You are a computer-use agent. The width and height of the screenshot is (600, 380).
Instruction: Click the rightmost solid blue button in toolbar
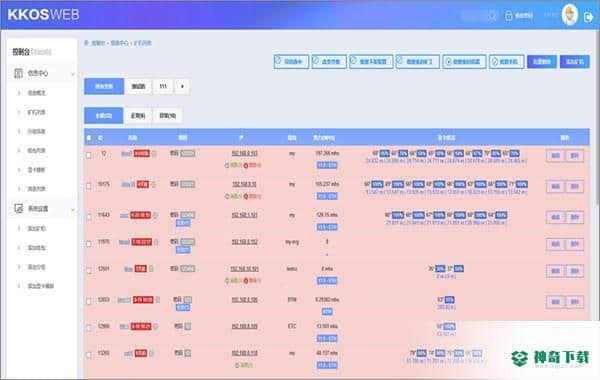(575, 62)
